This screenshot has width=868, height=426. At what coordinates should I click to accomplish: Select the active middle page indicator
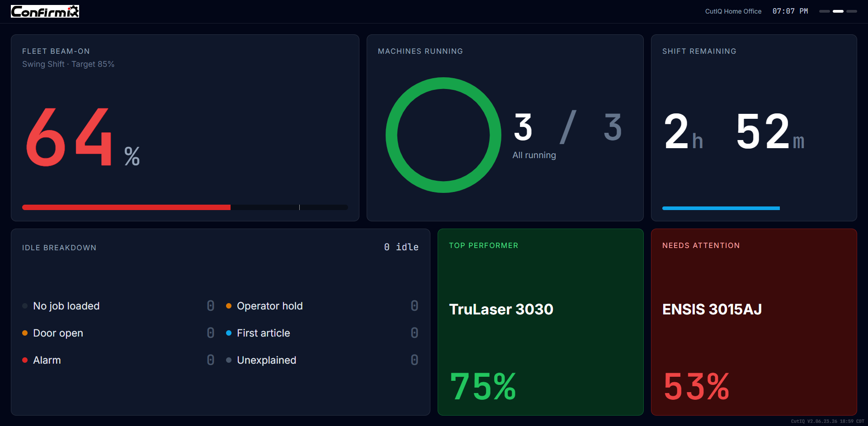click(x=838, y=11)
